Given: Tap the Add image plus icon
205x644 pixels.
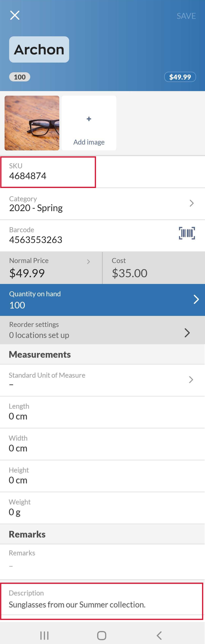Looking at the screenshot, I should pyautogui.click(x=89, y=119).
